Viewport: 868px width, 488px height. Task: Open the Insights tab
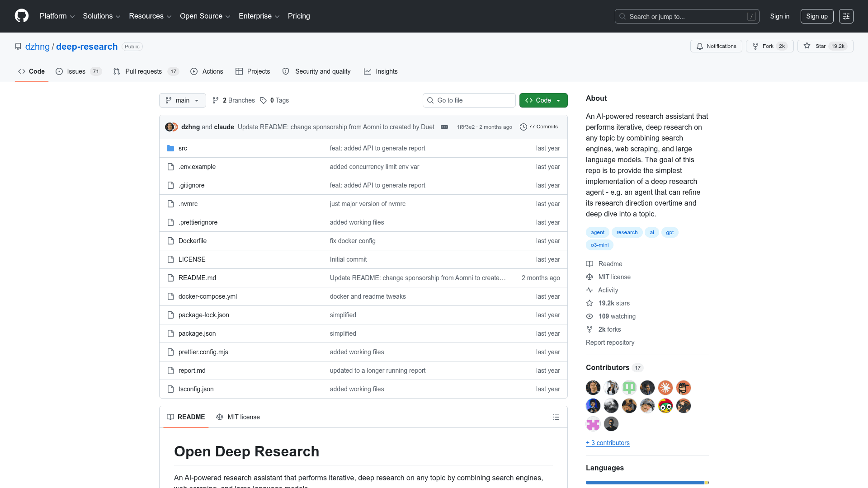[x=381, y=71]
